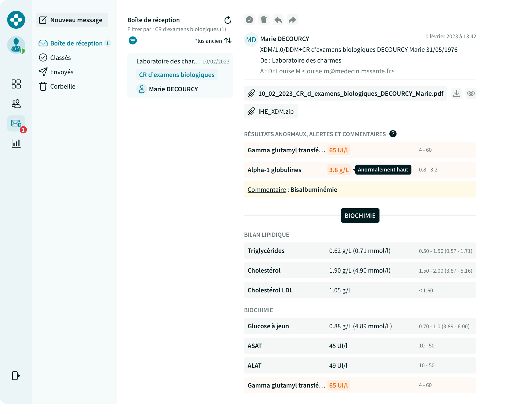Select Envoyés folder
532x404 pixels.
point(56,72)
